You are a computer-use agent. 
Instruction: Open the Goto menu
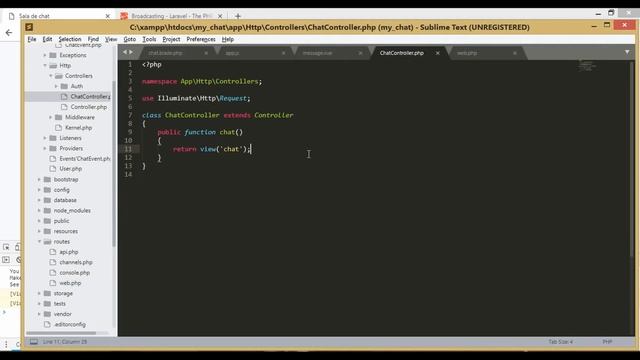(x=130, y=39)
